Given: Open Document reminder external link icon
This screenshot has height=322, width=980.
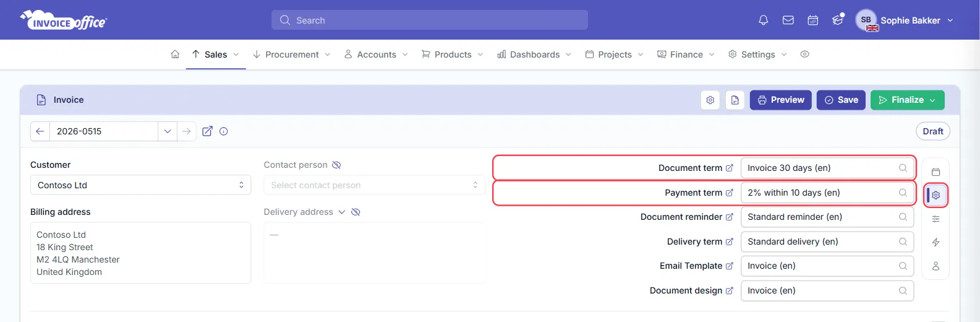Looking at the screenshot, I should click(729, 217).
